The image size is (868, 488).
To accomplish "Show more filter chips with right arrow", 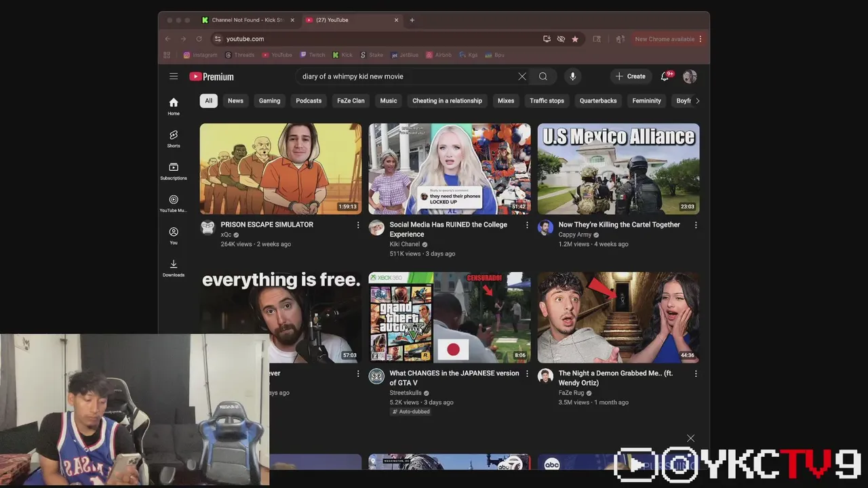I will click(697, 101).
